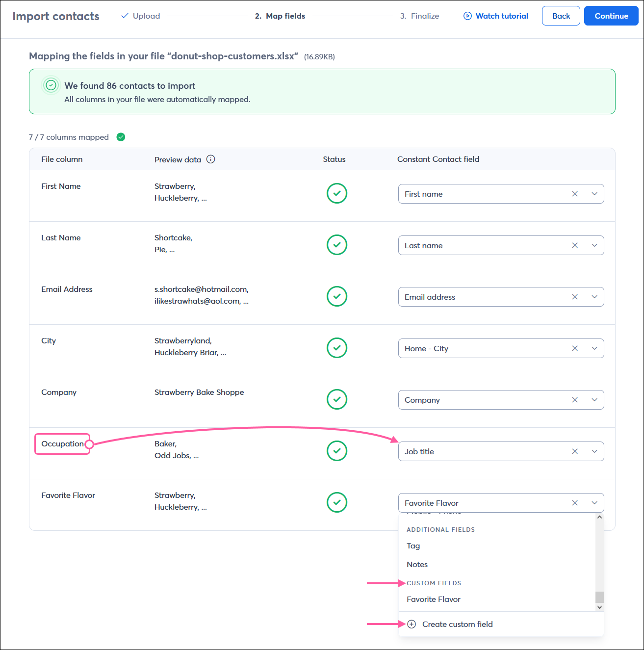This screenshot has height=650, width=644.
Task: Click the Email Address file column label
Action: [67, 289]
